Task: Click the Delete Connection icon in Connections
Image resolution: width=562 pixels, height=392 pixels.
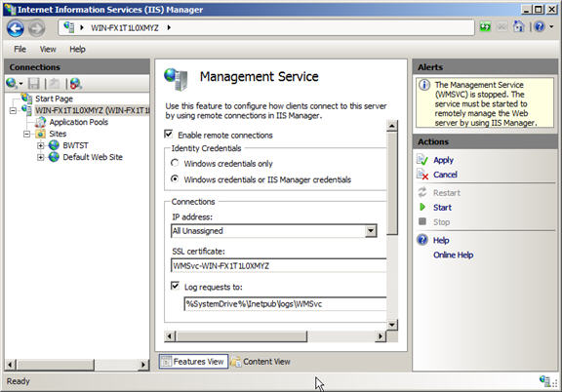Action: click(76, 84)
